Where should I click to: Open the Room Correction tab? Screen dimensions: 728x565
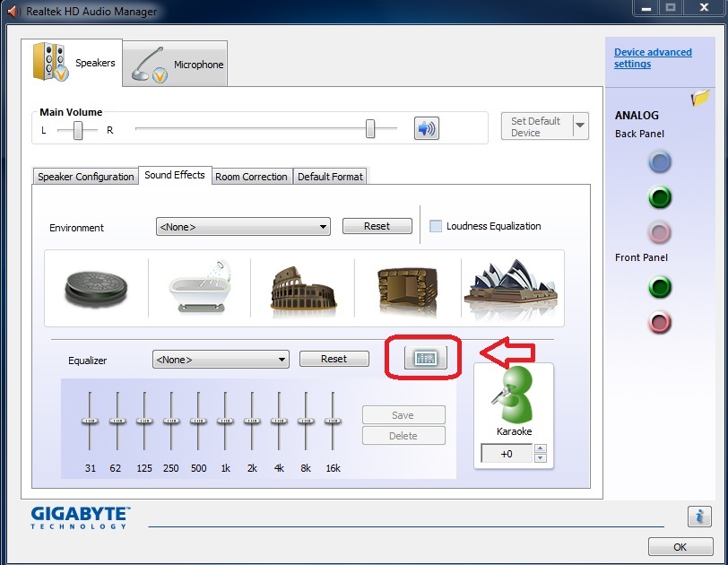click(x=251, y=177)
